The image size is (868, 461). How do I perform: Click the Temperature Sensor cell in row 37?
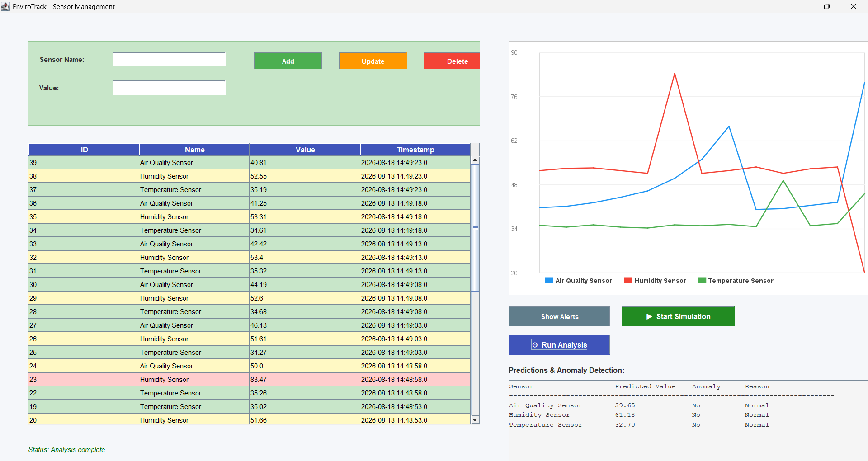click(194, 190)
